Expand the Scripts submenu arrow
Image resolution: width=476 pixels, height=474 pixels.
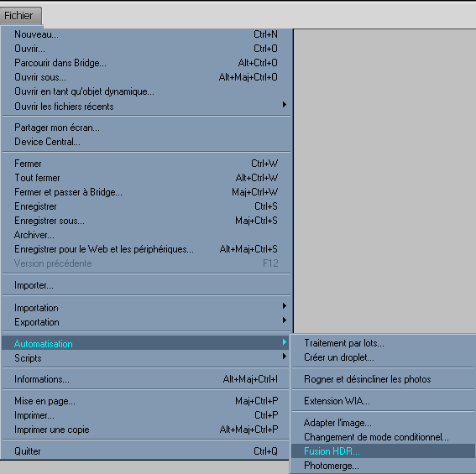coord(284,357)
